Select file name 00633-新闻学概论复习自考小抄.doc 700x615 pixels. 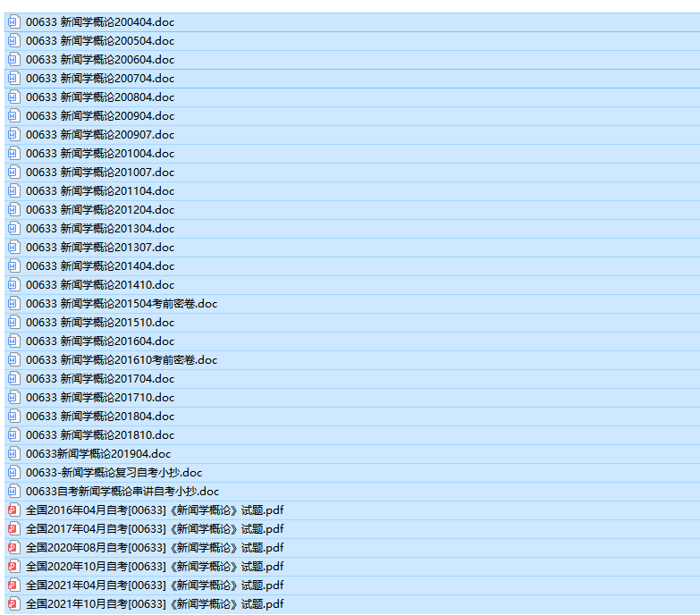coord(114,472)
